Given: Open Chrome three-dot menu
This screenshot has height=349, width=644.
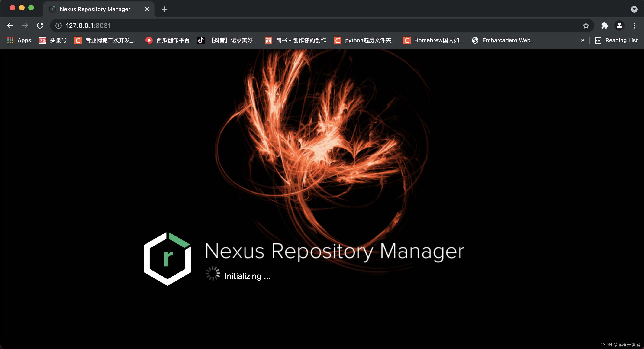Looking at the screenshot, I should [x=634, y=26].
